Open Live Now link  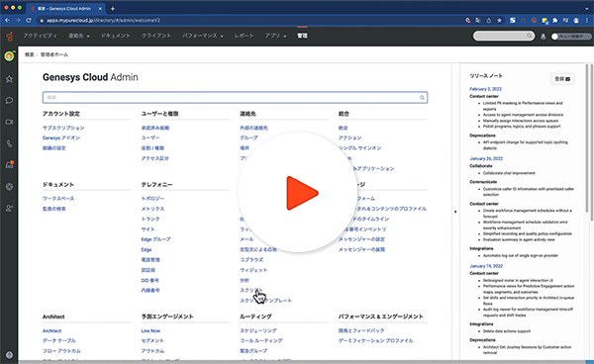pyautogui.click(x=150, y=331)
